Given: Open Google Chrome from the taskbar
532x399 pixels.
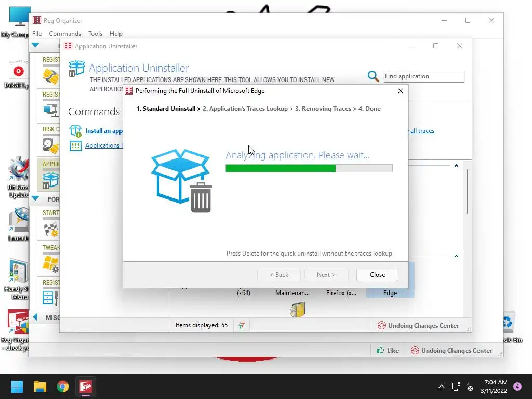Looking at the screenshot, I should (x=63, y=387).
